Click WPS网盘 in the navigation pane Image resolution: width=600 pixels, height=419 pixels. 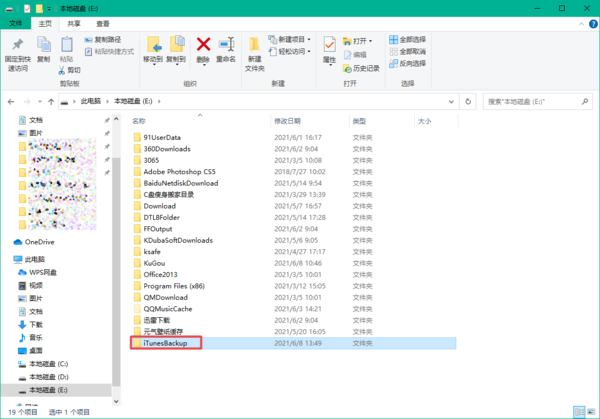tap(43, 272)
